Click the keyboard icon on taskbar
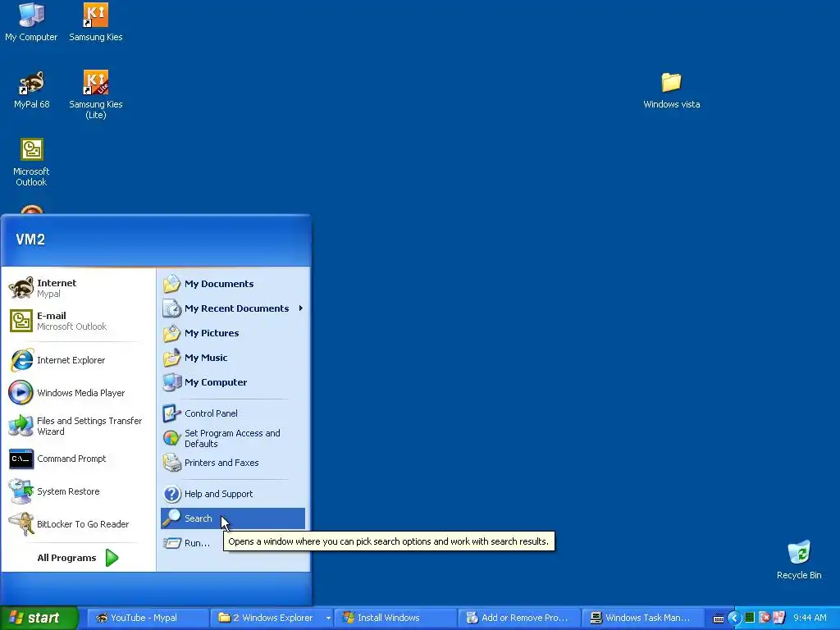840x630 pixels. click(719, 619)
